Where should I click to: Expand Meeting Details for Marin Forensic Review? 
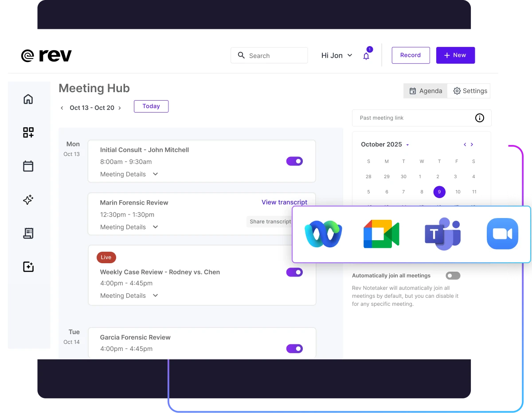click(x=129, y=227)
